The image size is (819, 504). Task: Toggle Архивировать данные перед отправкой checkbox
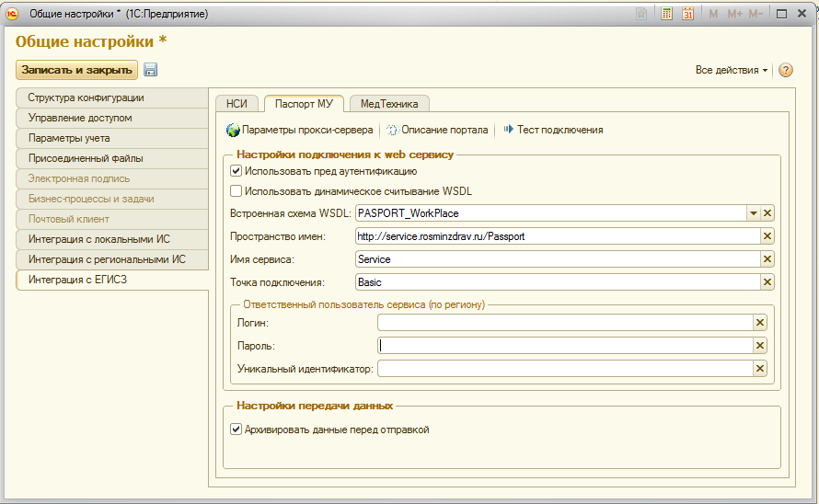(x=236, y=430)
